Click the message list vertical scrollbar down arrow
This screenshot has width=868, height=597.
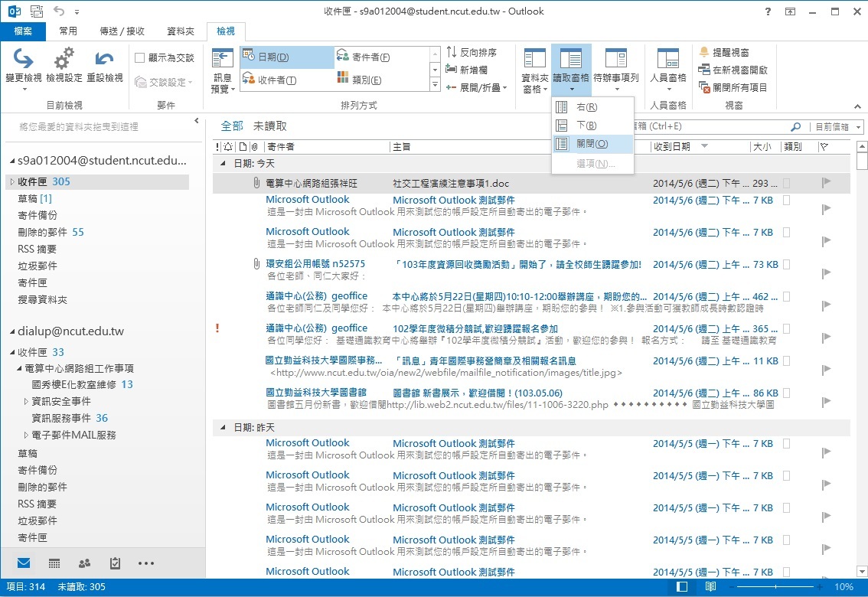click(x=861, y=571)
